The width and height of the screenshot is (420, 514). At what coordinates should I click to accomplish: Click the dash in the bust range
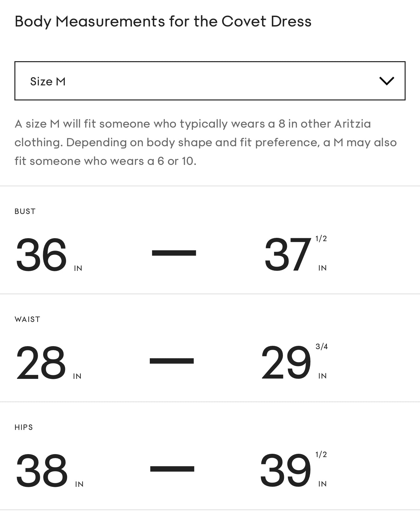coord(174,253)
